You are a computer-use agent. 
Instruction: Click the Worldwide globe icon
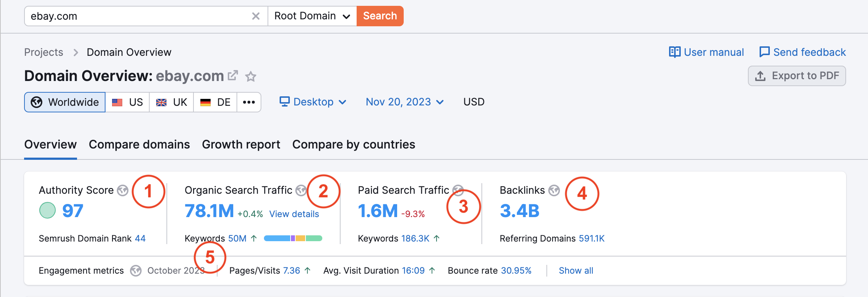pyautogui.click(x=37, y=102)
